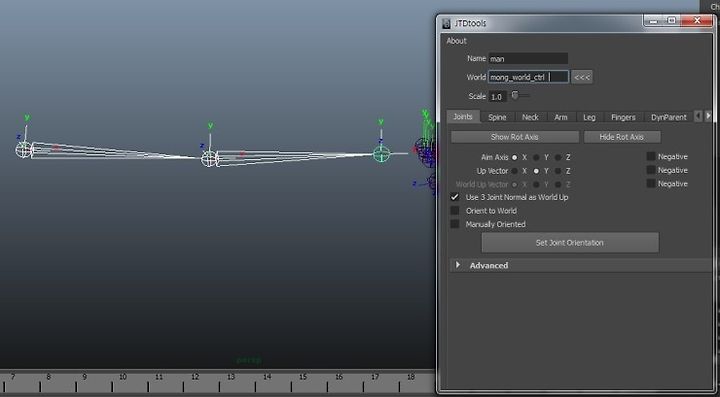Select the leftmost joint in viewport
The height and width of the screenshot is (397, 720).
tap(23, 150)
